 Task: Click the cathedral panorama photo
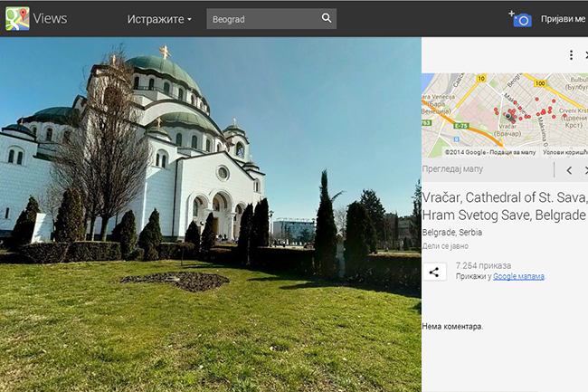pyautogui.click(x=211, y=215)
